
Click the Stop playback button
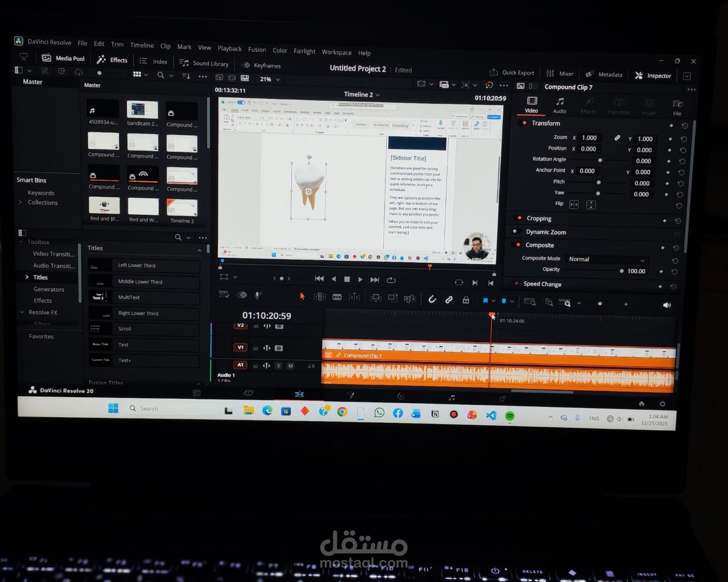coord(347,279)
